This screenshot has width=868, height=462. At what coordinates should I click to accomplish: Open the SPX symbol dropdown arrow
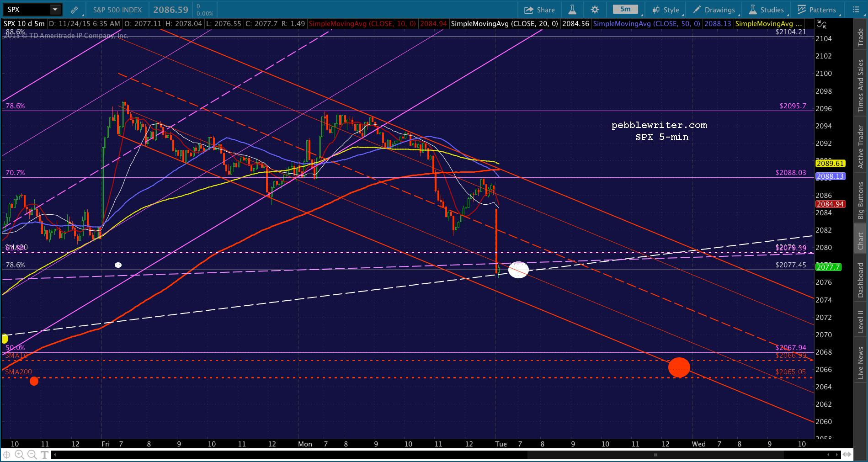[55, 9]
